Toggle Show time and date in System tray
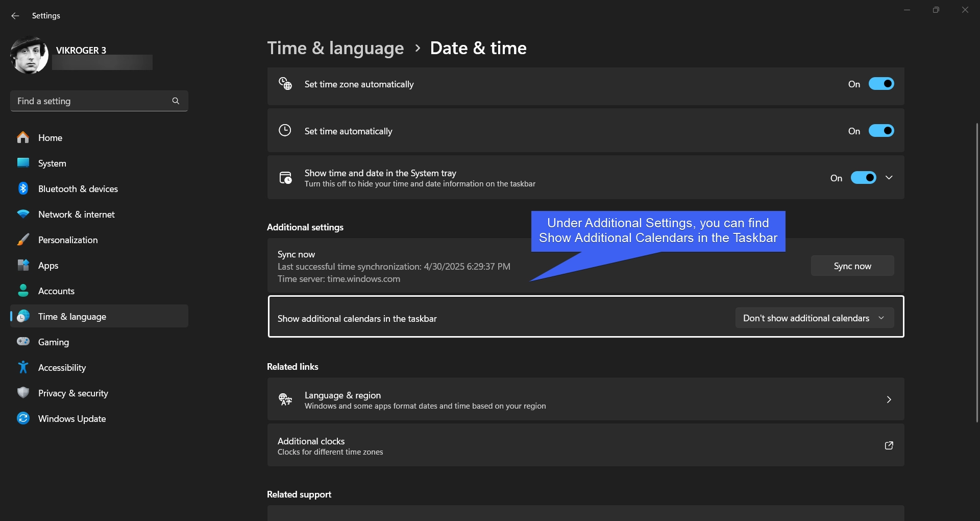The height and width of the screenshot is (521, 980). click(863, 177)
